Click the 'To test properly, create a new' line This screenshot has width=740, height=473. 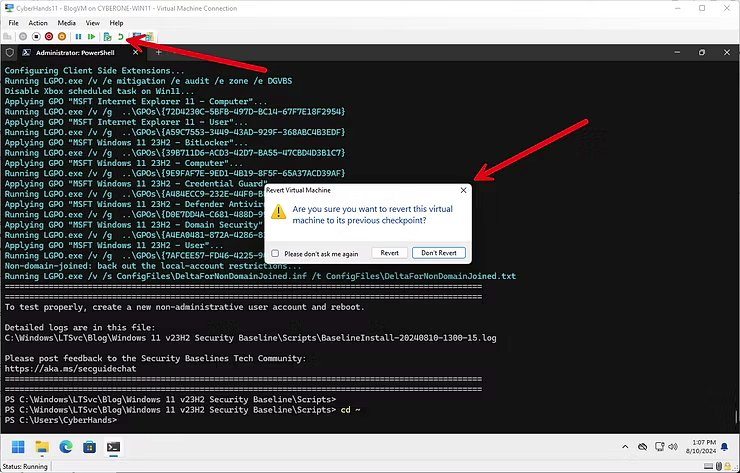tap(185, 307)
